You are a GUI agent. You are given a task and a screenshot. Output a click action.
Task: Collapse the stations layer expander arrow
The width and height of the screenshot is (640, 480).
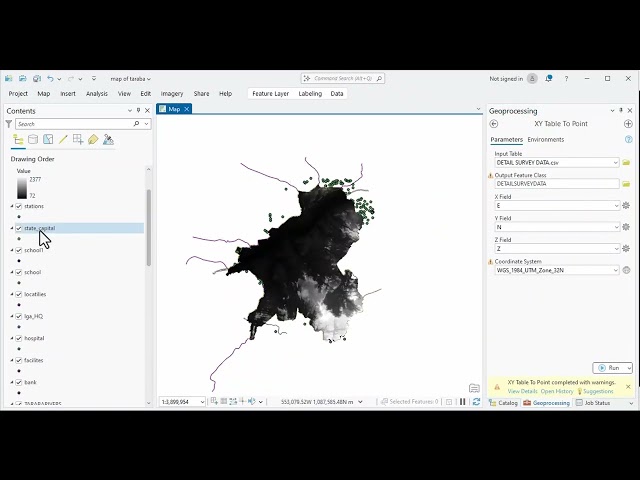point(12,206)
